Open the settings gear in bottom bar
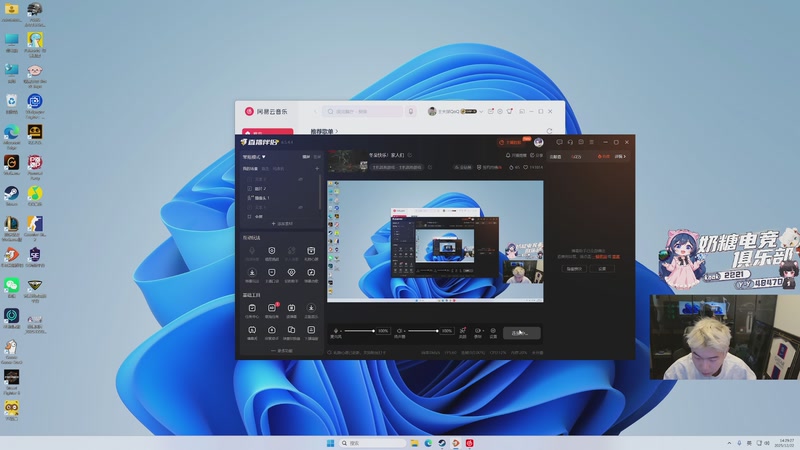The image size is (800, 450). tap(493, 332)
